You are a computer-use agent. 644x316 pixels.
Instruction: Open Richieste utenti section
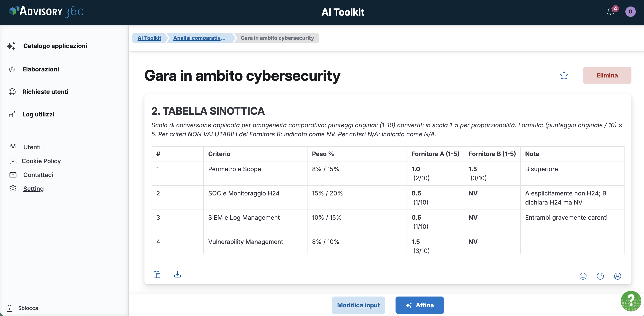coord(45,92)
